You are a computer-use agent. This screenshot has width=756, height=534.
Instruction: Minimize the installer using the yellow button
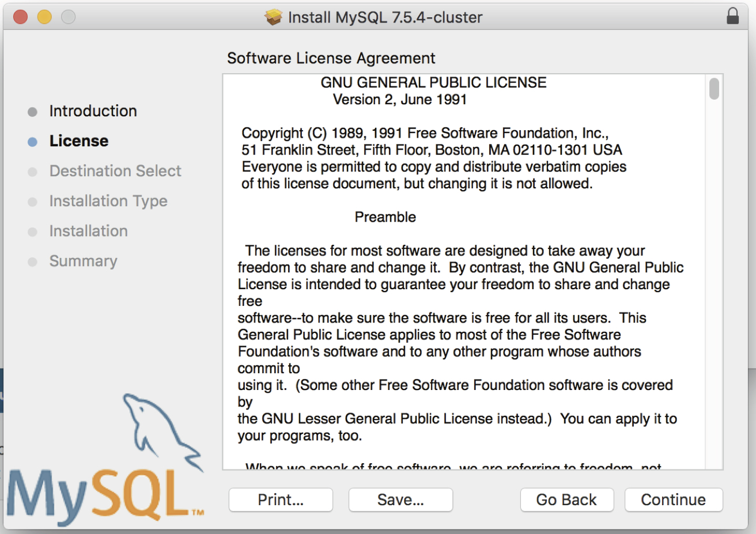tap(44, 17)
